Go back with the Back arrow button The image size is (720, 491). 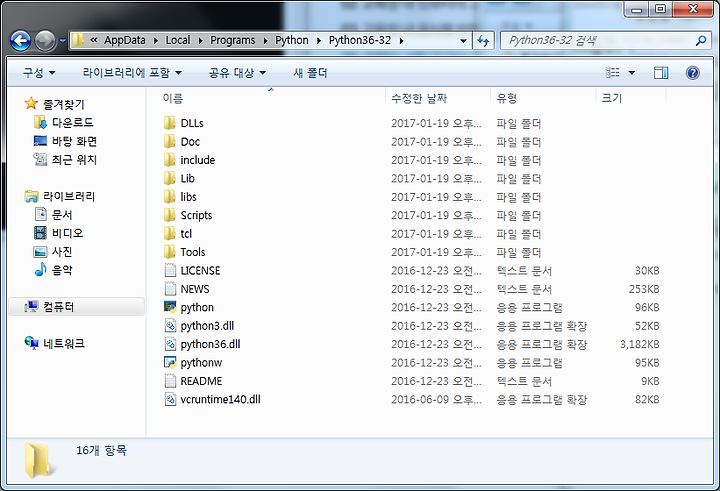pyautogui.click(x=20, y=41)
